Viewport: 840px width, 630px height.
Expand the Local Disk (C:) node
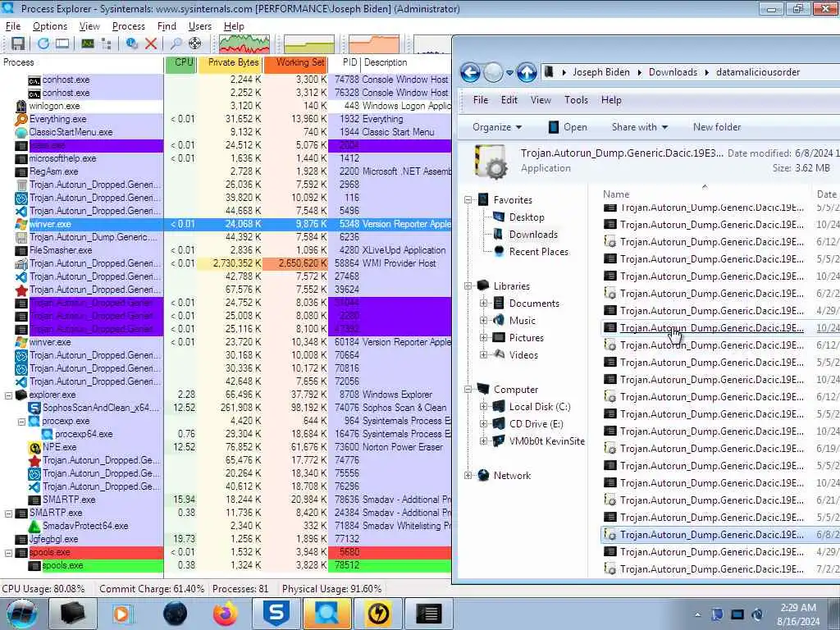pos(483,407)
